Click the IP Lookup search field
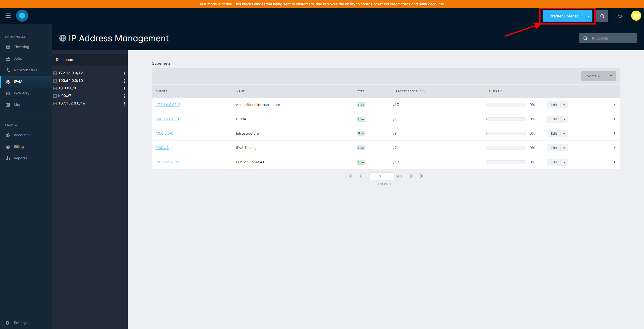644x329 pixels. click(608, 38)
